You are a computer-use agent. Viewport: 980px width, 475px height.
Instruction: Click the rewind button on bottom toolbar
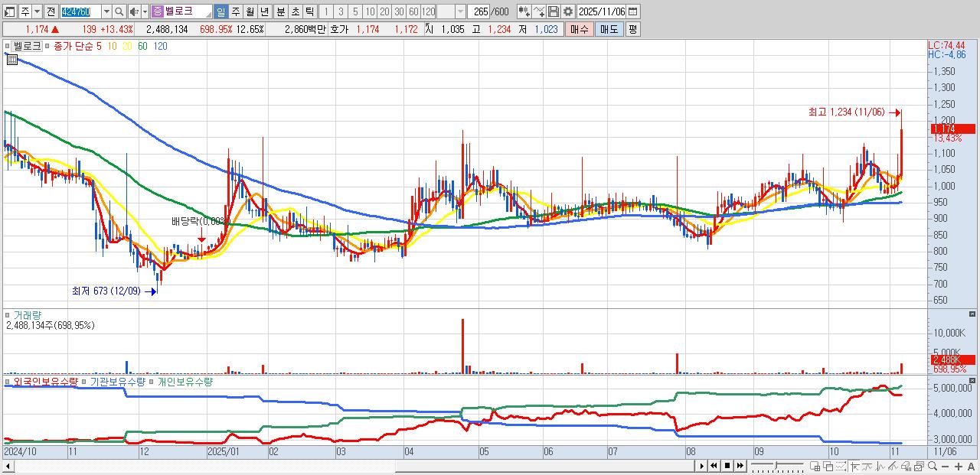click(714, 466)
